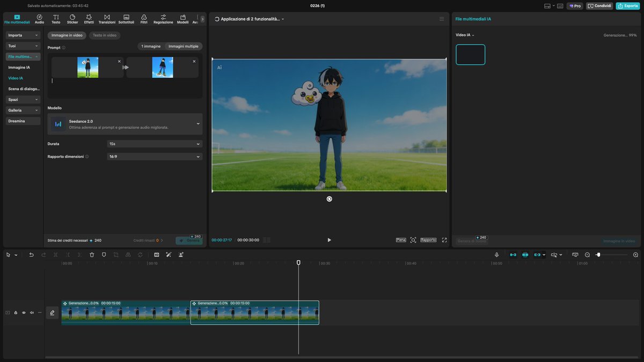Viewport: 644px width, 362px height.
Task: Click the microphone voiceover record icon
Action: click(x=496, y=255)
